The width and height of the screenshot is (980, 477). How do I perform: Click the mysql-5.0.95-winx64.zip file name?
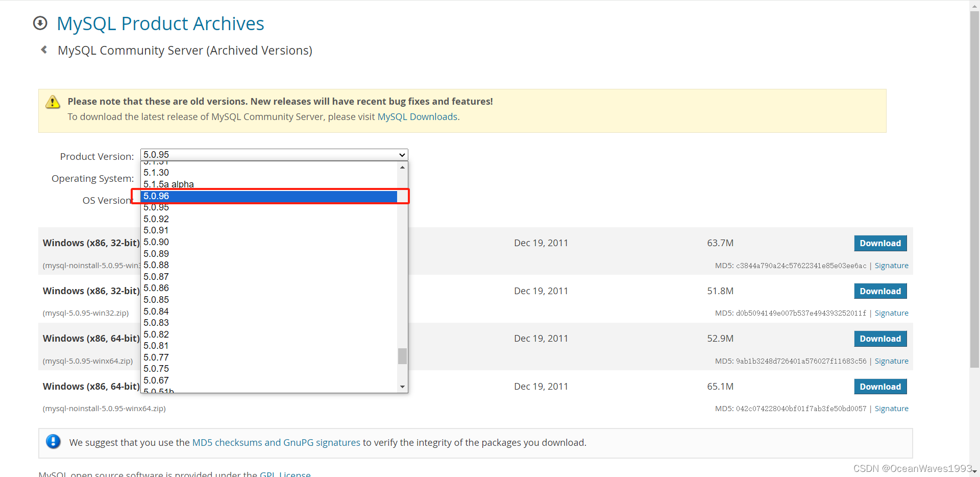(x=88, y=361)
